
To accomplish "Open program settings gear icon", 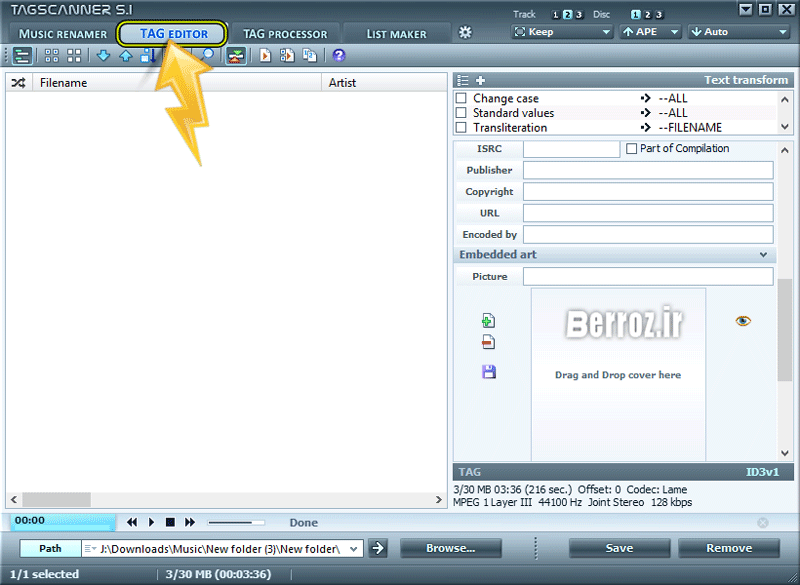I will pyautogui.click(x=465, y=33).
